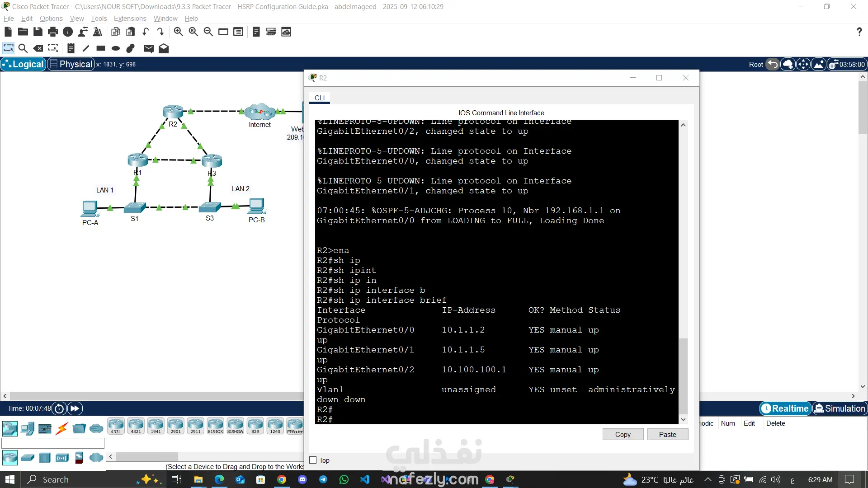This screenshot has width=868, height=488.
Task: Select the CLI tab
Action: click(x=320, y=98)
